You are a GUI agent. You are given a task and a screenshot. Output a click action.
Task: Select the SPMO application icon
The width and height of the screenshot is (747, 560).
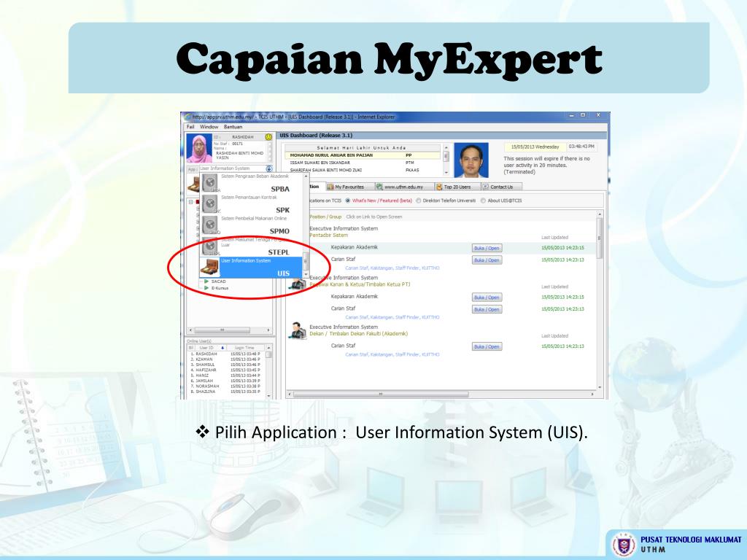209,225
